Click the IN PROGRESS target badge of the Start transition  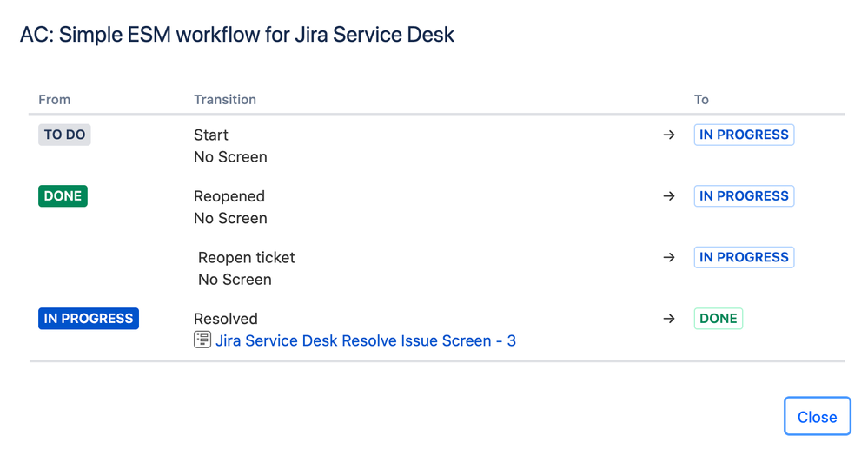pyautogui.click(x=744, y=135)
